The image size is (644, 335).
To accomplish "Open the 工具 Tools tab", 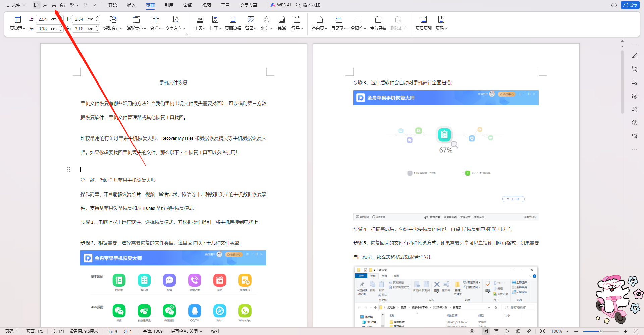I will 225,5.
